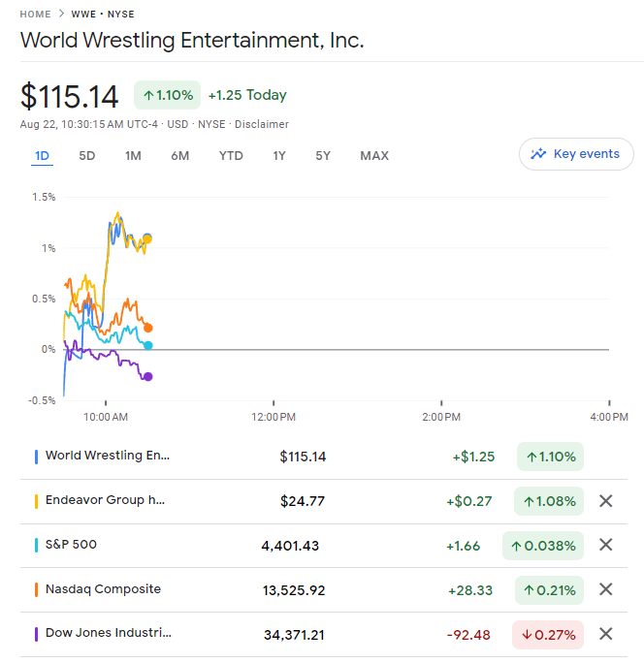Open the Disclaimer link

point(262,124)
